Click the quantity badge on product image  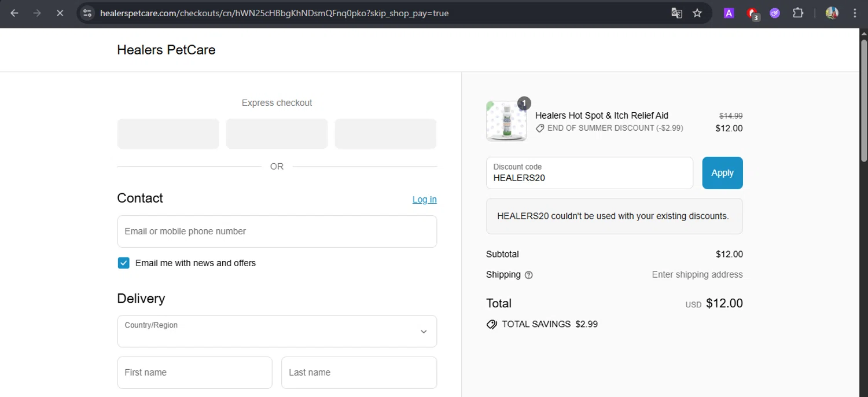524,104
